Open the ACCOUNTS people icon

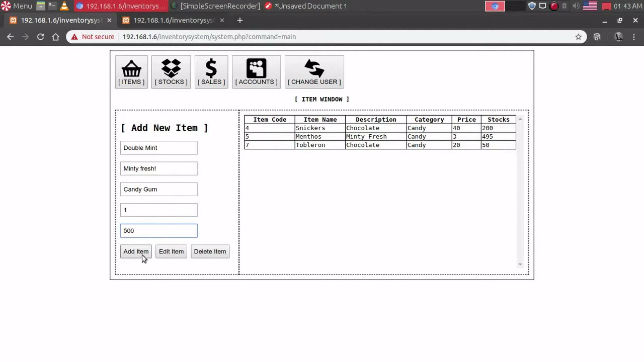click(256, 72)
